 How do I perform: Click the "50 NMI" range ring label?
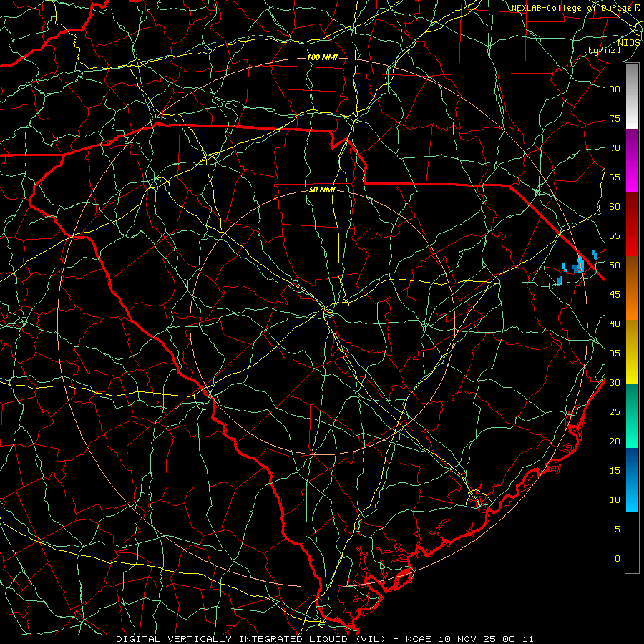[322, 190]
